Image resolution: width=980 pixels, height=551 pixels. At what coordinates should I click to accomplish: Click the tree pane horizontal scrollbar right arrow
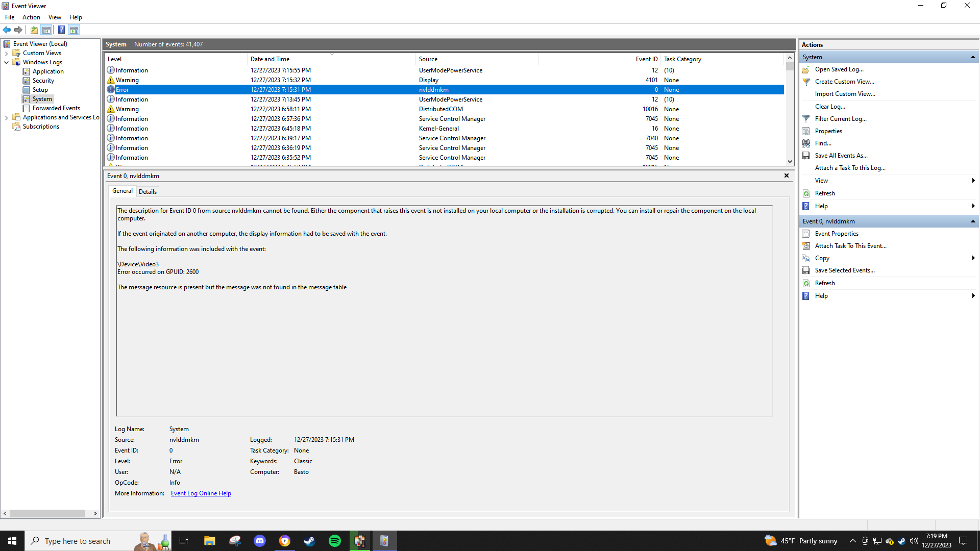[x=95, y=514]
